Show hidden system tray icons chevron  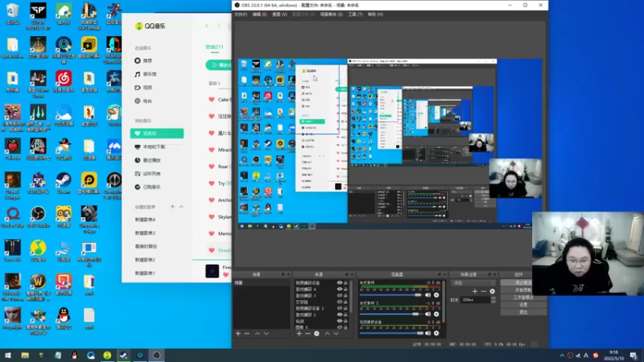click(x=561, y=356)
